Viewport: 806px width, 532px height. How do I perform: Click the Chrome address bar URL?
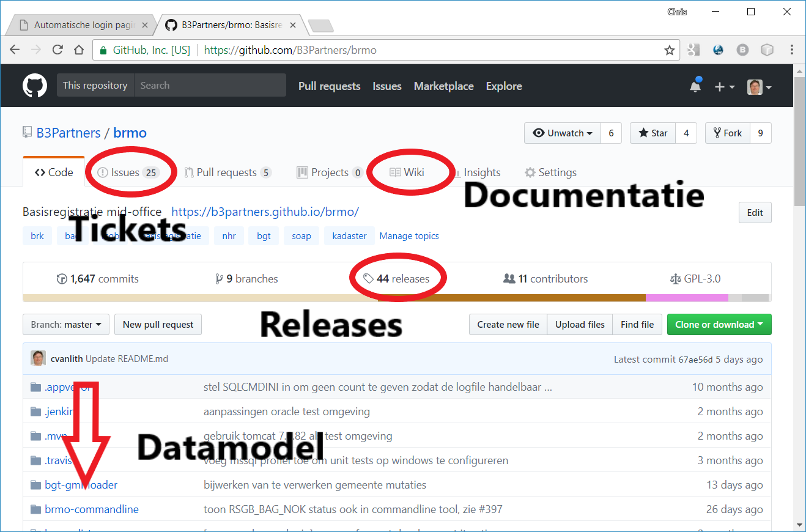point(290,50)
